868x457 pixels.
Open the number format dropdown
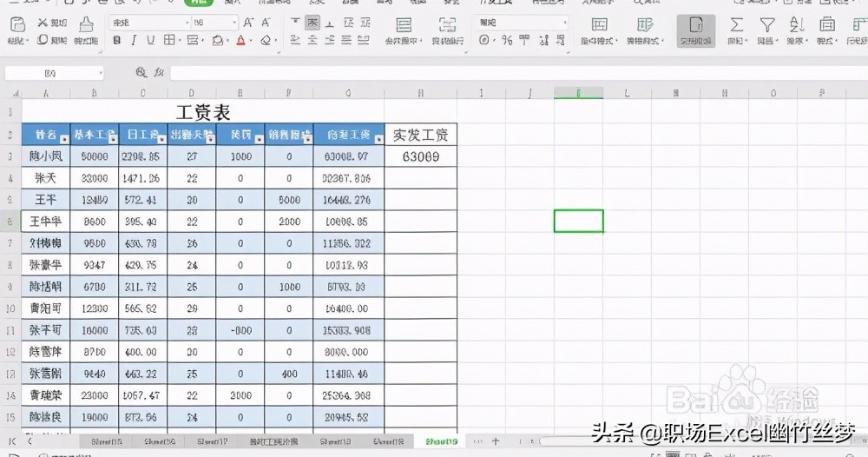565,23
